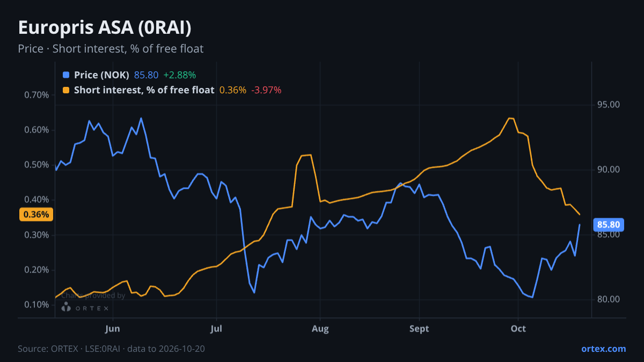Click the 95.00 right axis tick
This screenshot has width=644, height=362.
tap(609, 105)
